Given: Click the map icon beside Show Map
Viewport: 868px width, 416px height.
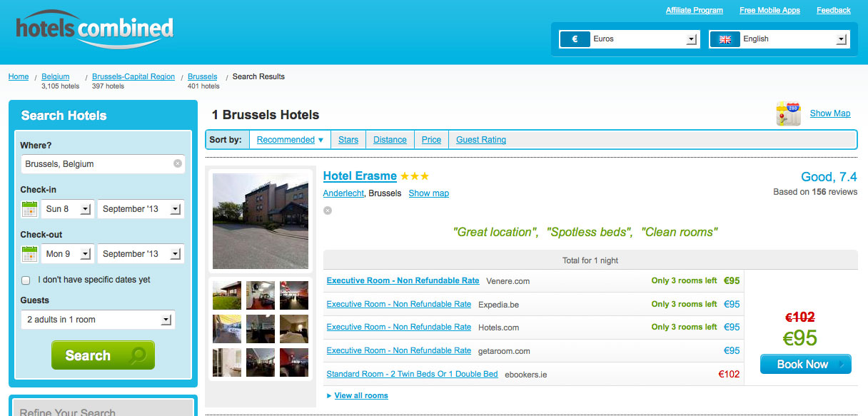Looking at the screenshot, I should 788,113.
